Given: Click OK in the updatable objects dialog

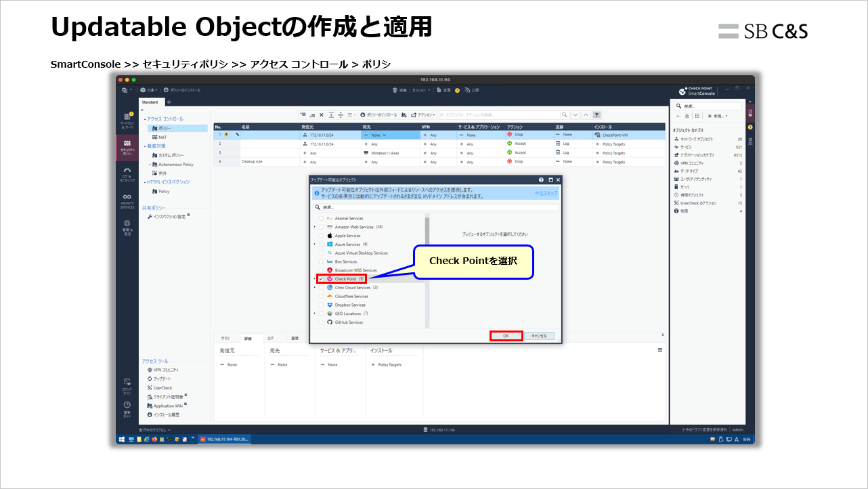Looking at the screenshot, I should [x=506, y=335].
